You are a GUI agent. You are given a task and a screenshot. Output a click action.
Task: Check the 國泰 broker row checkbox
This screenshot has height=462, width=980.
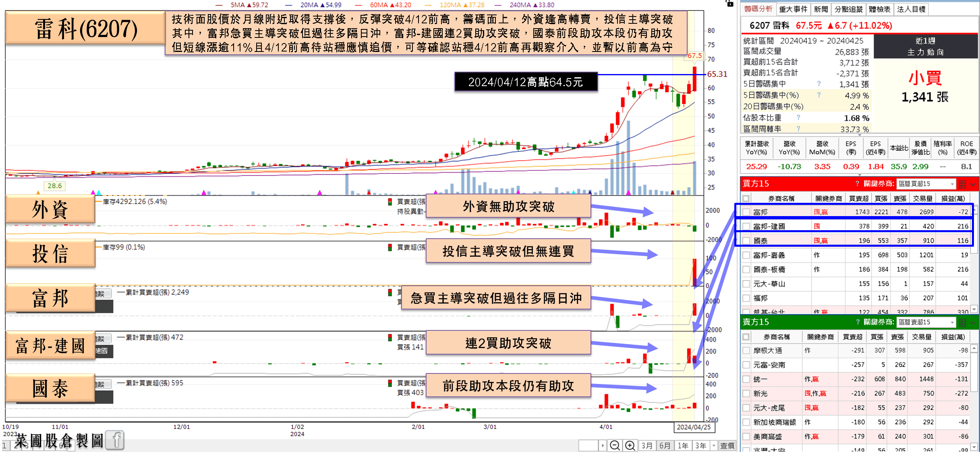(x=746, y=241)
